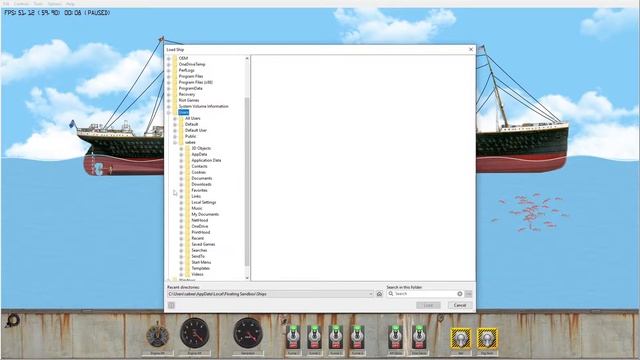This screenshot has width=640, height=360.
Task: Expand the System Volume Information node
Action: point(169,107)
